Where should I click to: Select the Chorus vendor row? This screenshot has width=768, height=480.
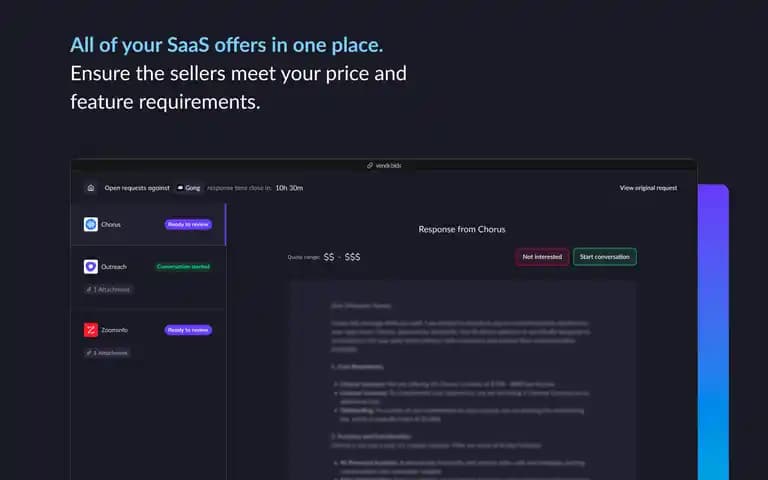148,224
